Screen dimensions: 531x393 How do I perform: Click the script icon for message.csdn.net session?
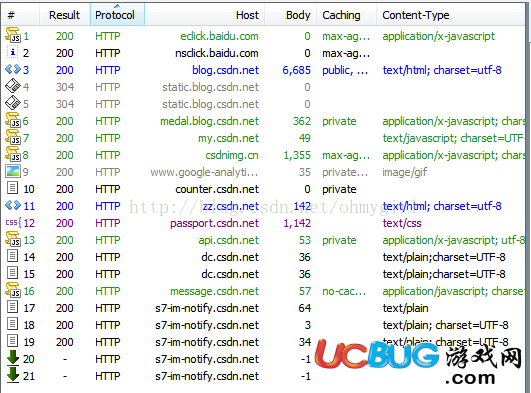coord(13,290)
